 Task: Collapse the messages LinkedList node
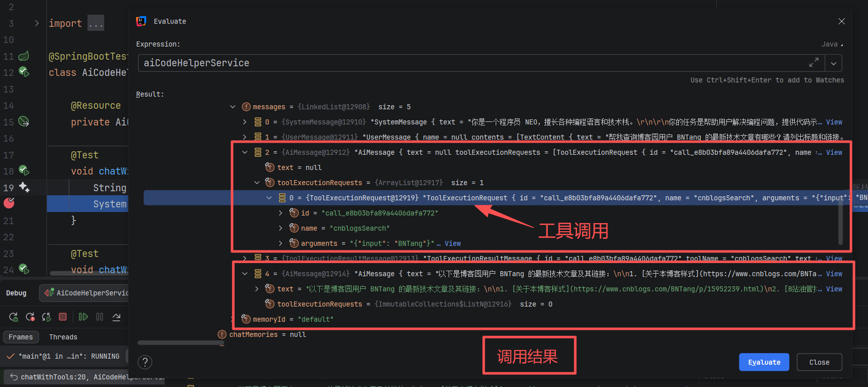233,107
